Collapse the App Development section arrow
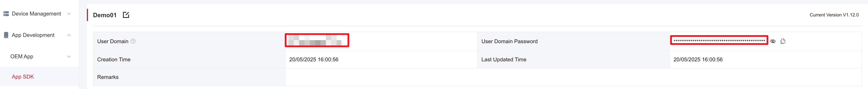The width and height of the screenshot is (868, 89). click(69, 35)
